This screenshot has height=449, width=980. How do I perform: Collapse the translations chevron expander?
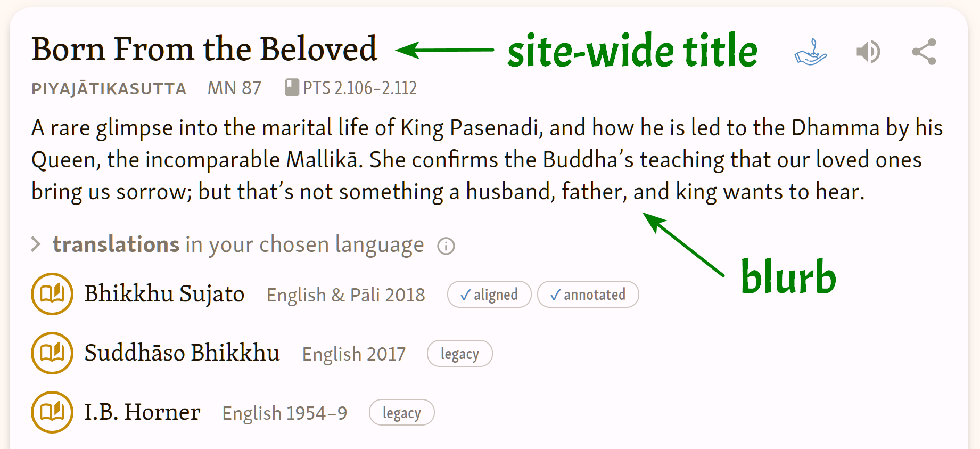point(36,244)
